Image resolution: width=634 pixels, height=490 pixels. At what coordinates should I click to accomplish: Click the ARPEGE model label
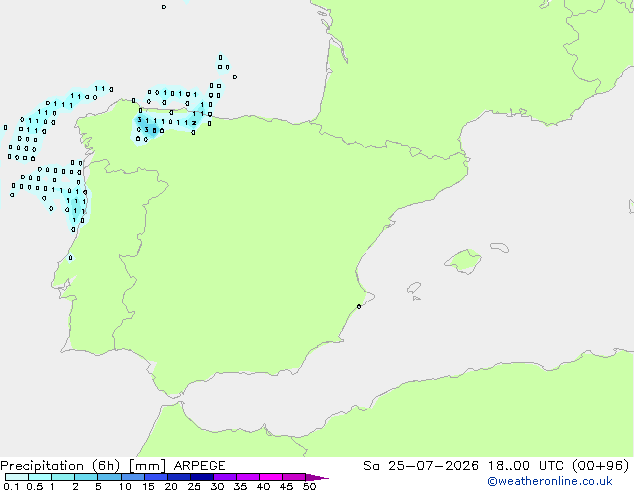click(x=199, y=466)
